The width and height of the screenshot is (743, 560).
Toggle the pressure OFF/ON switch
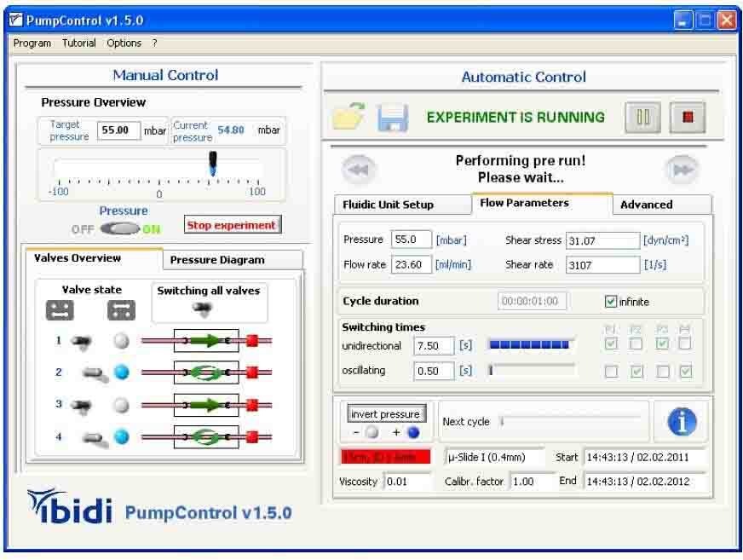tap(119, 228)
